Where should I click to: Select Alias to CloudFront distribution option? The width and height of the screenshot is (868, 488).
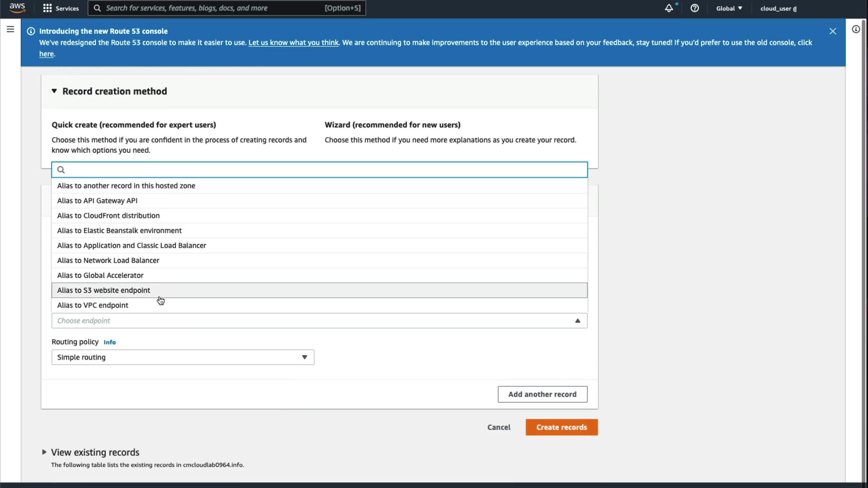click(108, 216)
